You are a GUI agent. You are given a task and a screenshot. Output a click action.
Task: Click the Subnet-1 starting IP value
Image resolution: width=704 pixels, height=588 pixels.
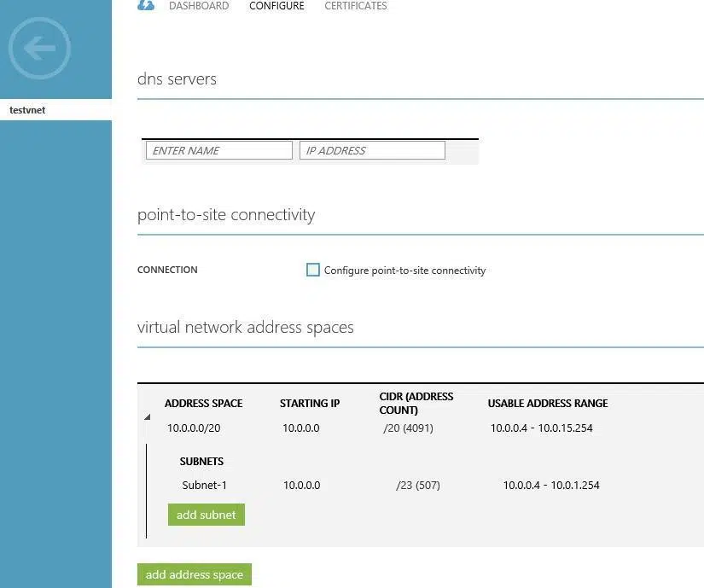(301, 485)
